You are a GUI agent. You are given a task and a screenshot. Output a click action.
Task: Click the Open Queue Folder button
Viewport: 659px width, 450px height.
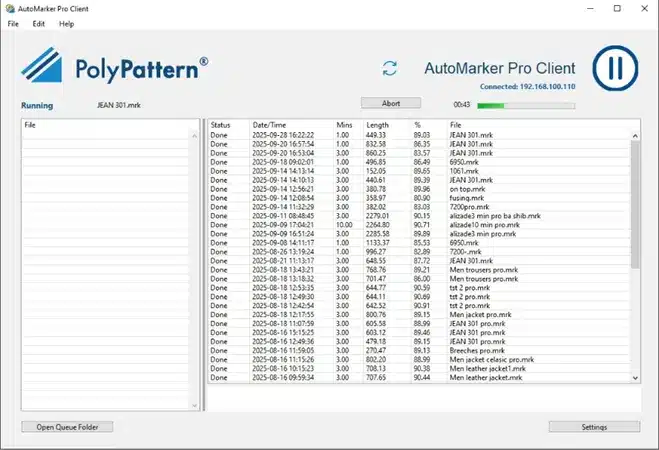click(x=67, y=427)
